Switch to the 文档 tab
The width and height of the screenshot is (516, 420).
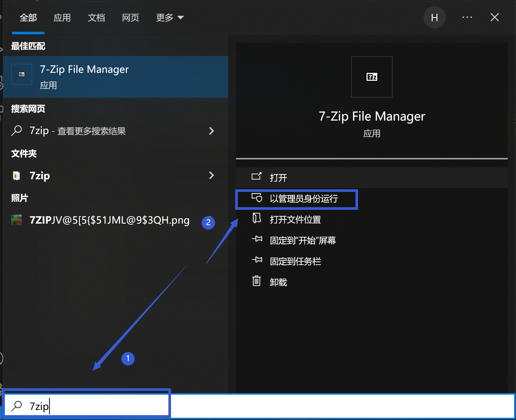coord(96,18)
